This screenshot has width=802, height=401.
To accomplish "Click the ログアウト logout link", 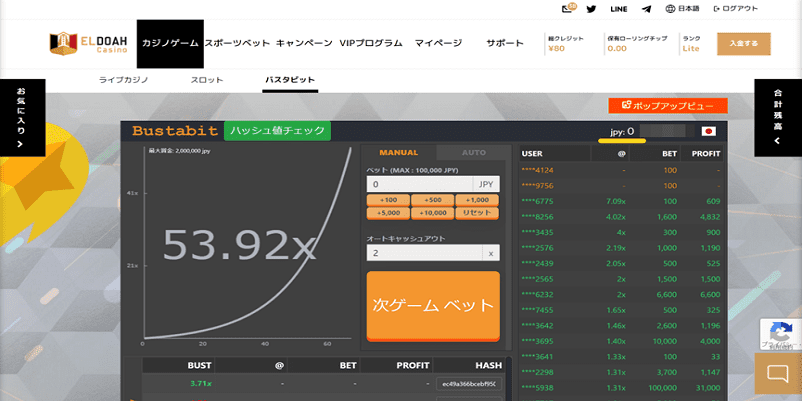I will tap(736, 9).
